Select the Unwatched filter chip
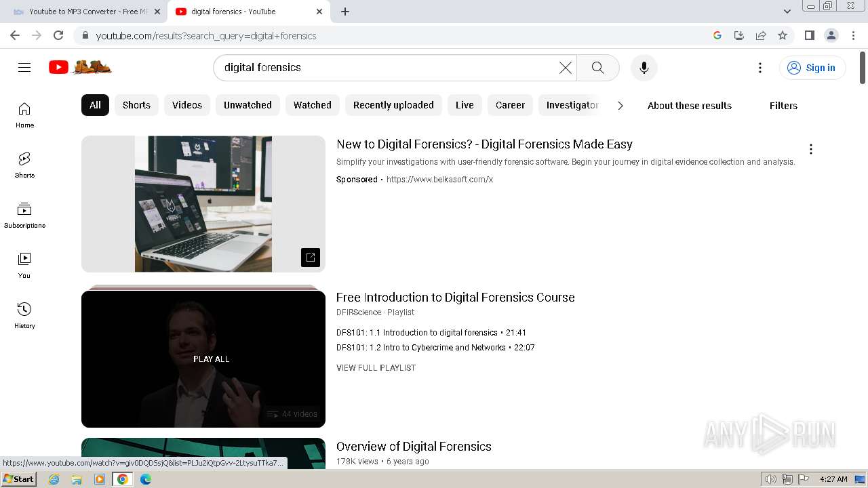 point(248,105)
